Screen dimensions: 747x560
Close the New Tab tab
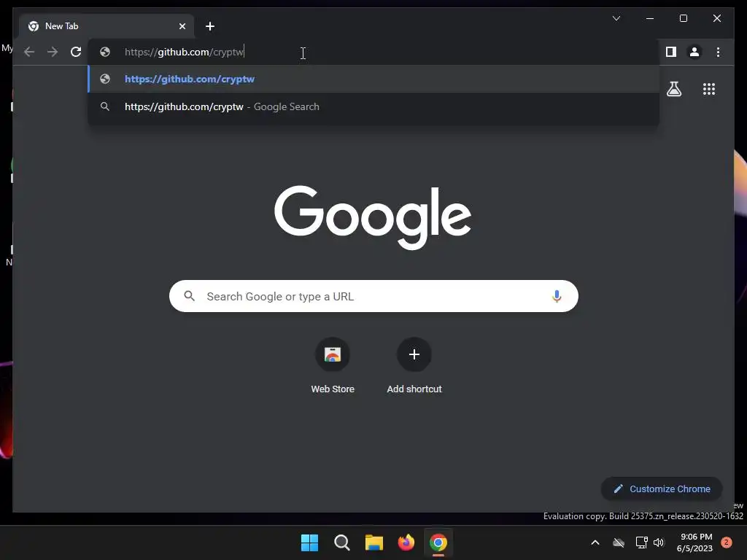point(182,26)
